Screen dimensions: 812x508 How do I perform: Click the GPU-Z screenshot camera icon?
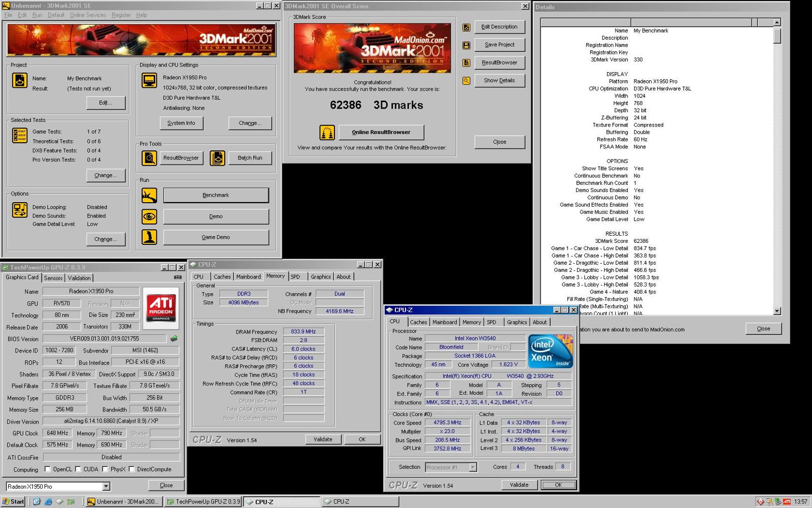[x=178, y=277]
